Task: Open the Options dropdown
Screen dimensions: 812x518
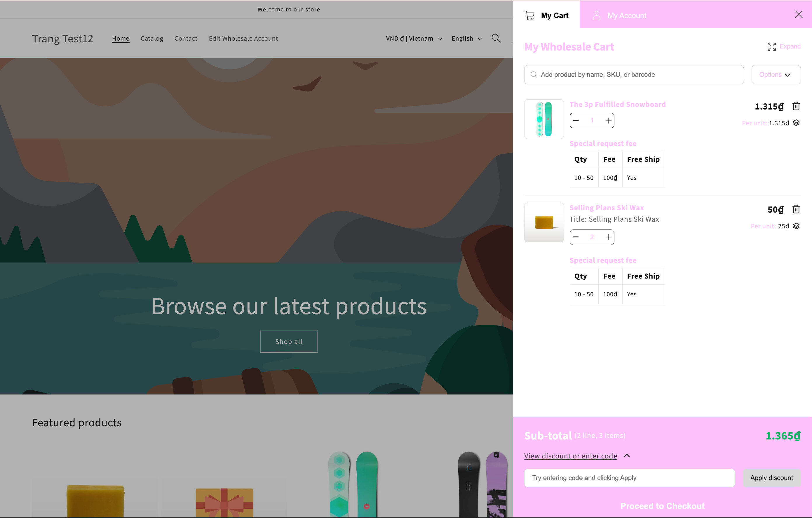Action: click(776, 74)
